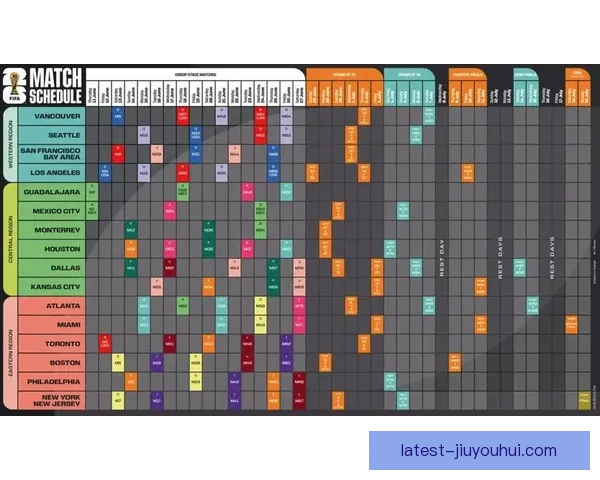Click the REST DAYS column after Semi-finals

tap(552, 258)
